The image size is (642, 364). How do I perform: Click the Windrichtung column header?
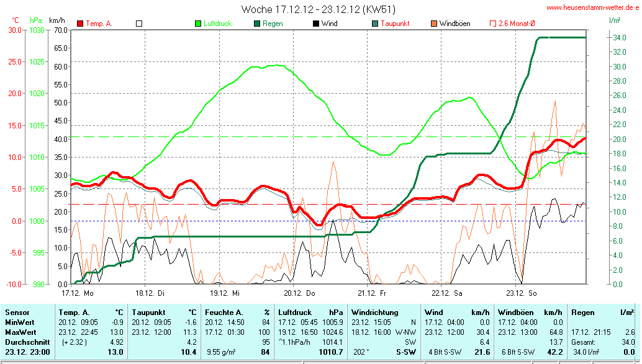374,313
